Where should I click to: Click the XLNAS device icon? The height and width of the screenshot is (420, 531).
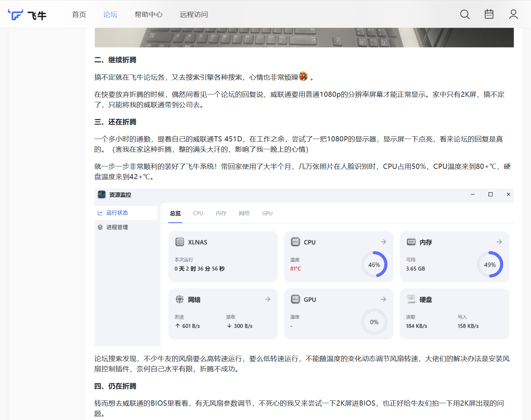point(180,242)
